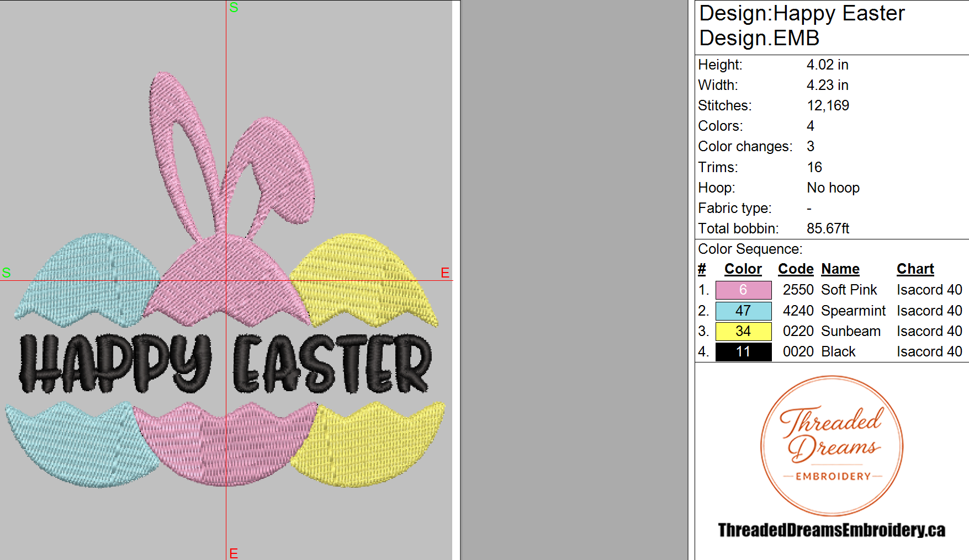The height and width of the screenshot is (560, 969).
Task: Click the Black thread name
Action: click(838, 351)
